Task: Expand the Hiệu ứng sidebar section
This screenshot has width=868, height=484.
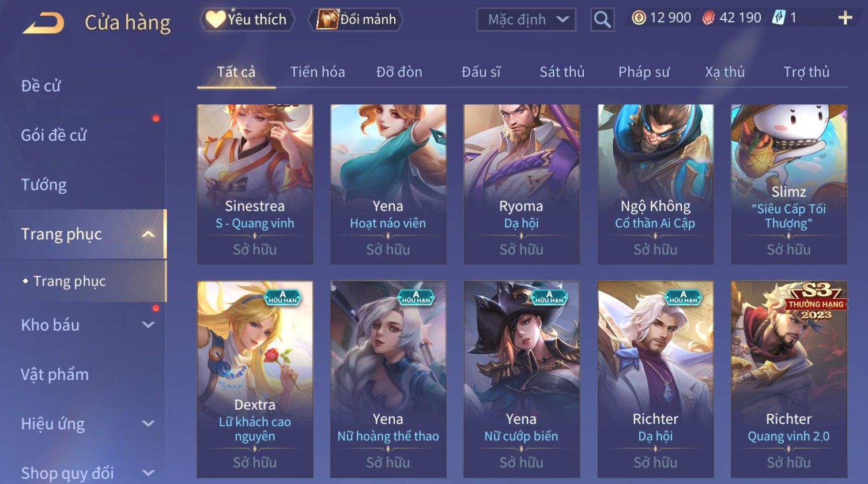Action: [148, 423]
